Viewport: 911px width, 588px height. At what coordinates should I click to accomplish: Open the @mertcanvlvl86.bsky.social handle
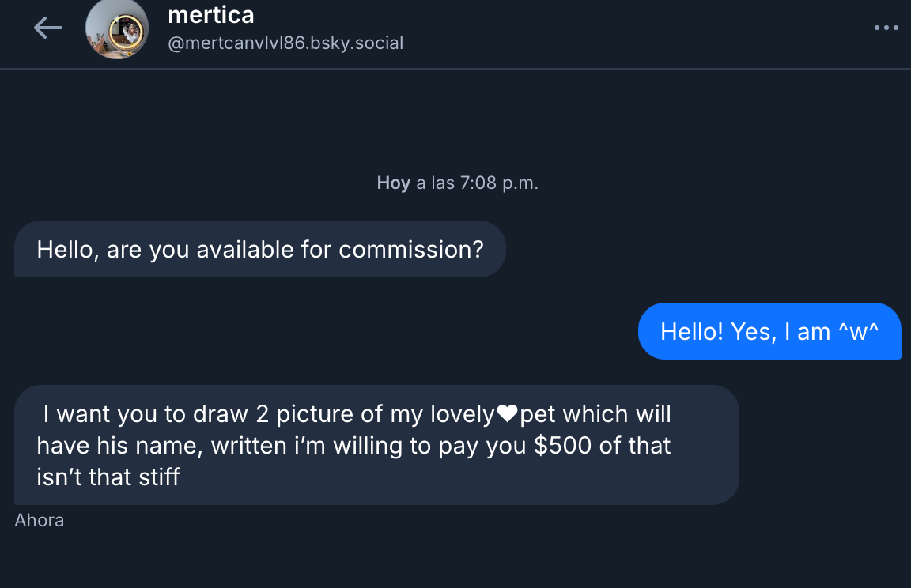coord(285,43)
